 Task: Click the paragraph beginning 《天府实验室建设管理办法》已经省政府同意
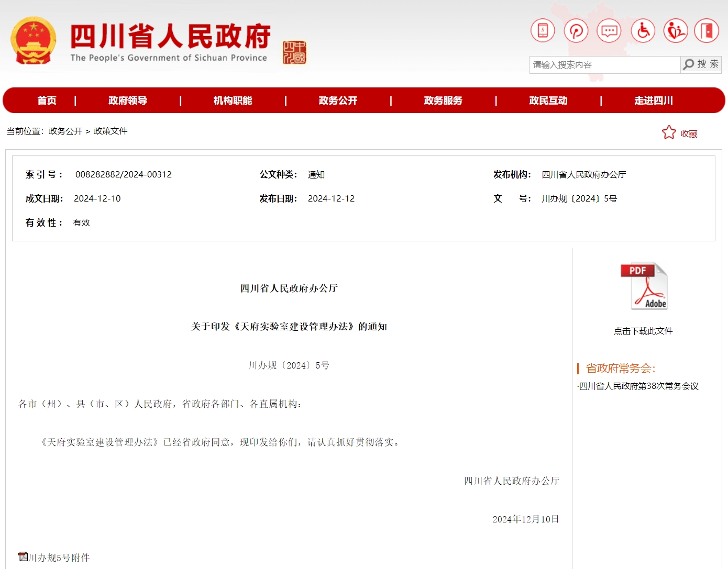pos(220,442)
